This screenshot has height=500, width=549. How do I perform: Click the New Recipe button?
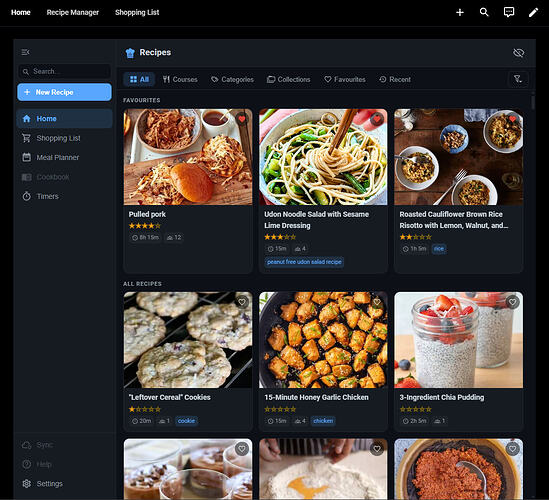pos(64,92)
